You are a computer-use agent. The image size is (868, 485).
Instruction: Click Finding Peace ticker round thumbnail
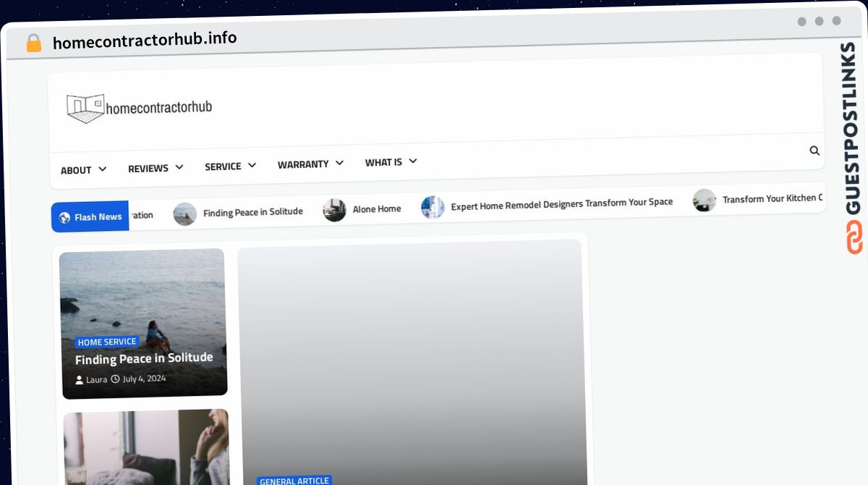[185, 214]
